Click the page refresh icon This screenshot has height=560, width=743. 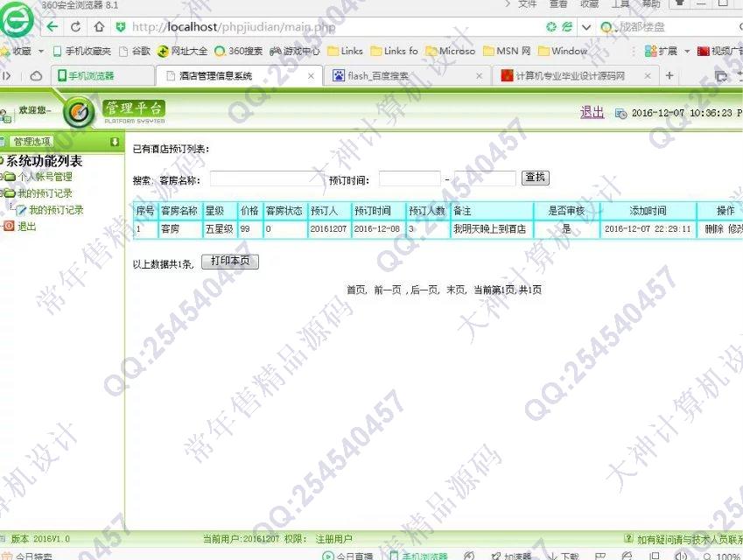pos(76,27)
